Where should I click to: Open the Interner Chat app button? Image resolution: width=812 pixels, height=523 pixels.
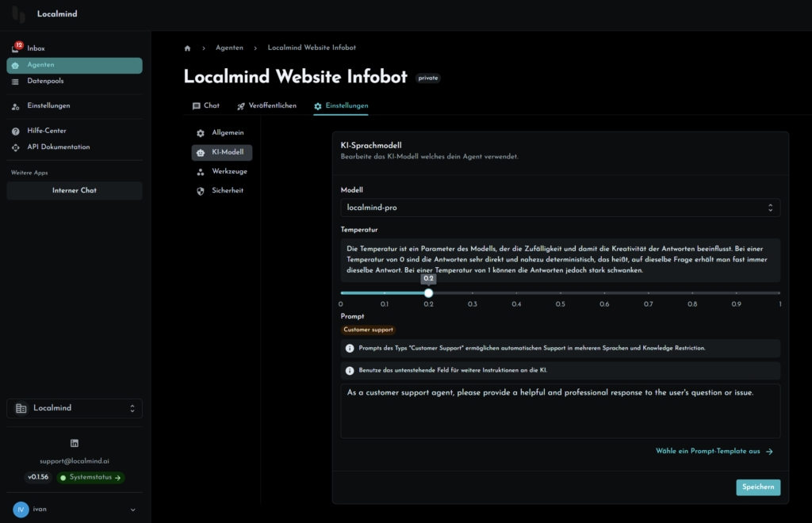pos(75,190)
